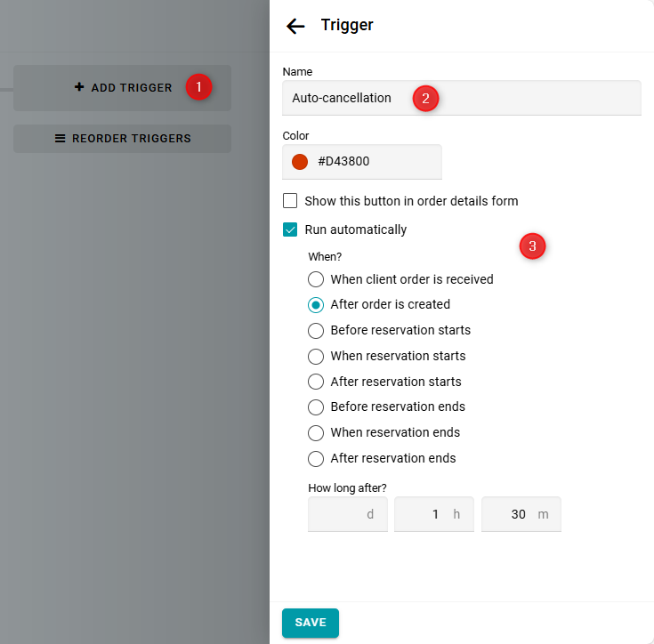Enable Show this button in order details
The height and width of the screenshot is (644, 654).
[290, 201]
